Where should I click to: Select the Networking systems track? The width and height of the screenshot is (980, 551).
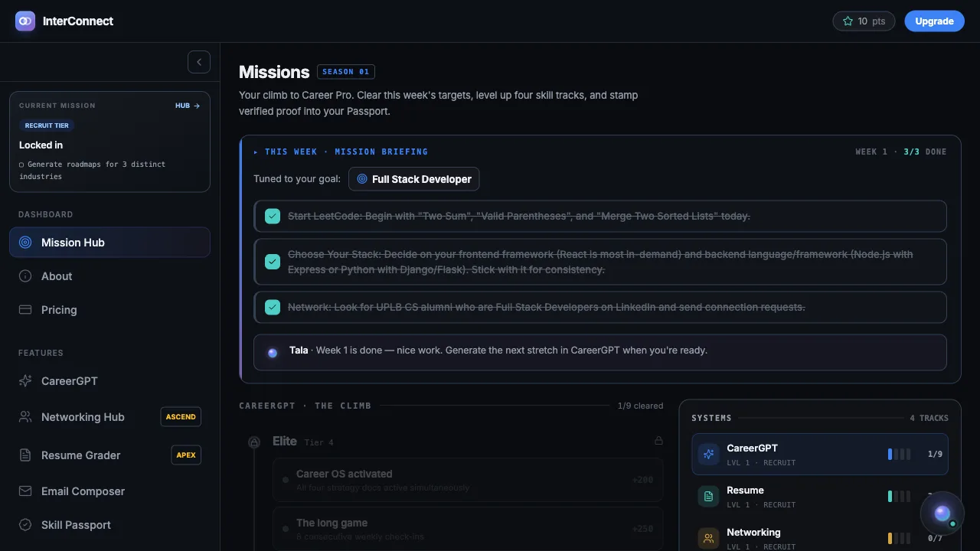pos(820,537)
